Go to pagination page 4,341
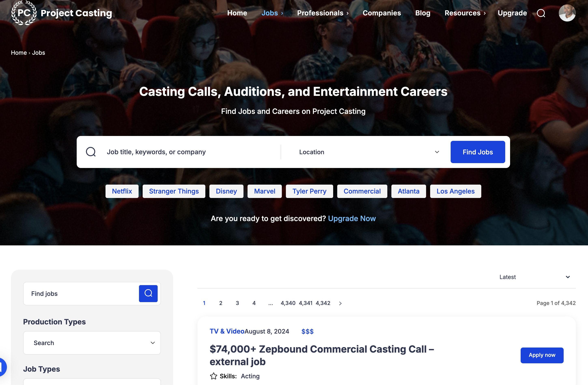This screenshot has height=385, width=588. click(x=306, y=303)
